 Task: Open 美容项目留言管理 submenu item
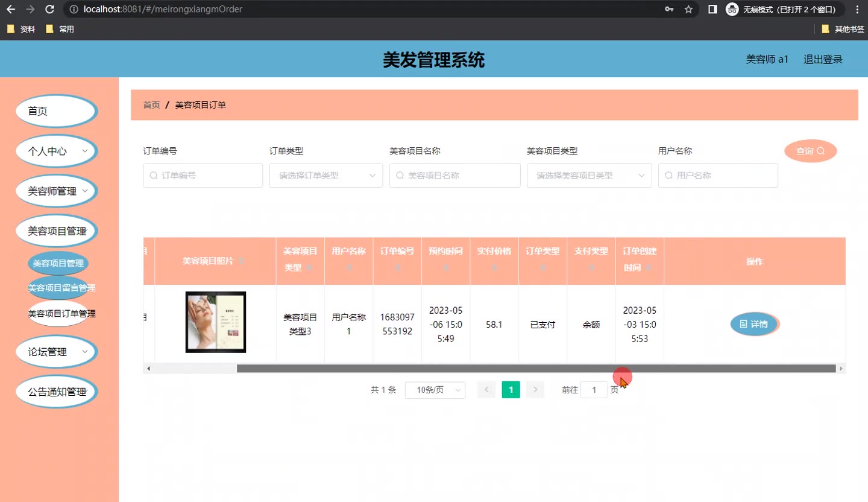[61, 288]
